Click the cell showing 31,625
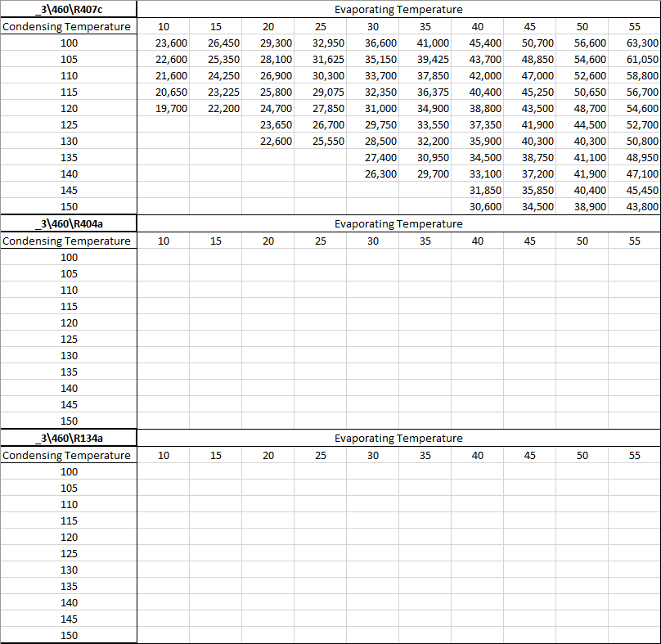Image resolution: width=661 pixels, height=644 pixels. 320,60
